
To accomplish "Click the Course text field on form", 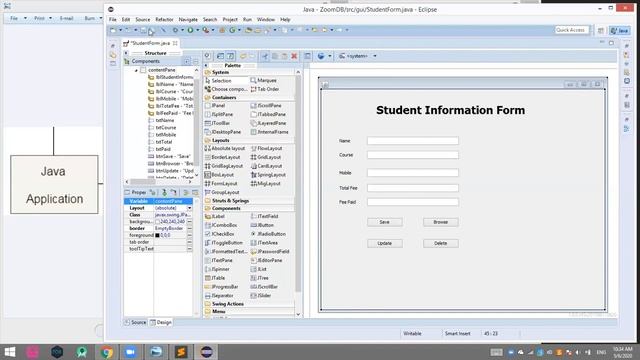I will 413,155.
